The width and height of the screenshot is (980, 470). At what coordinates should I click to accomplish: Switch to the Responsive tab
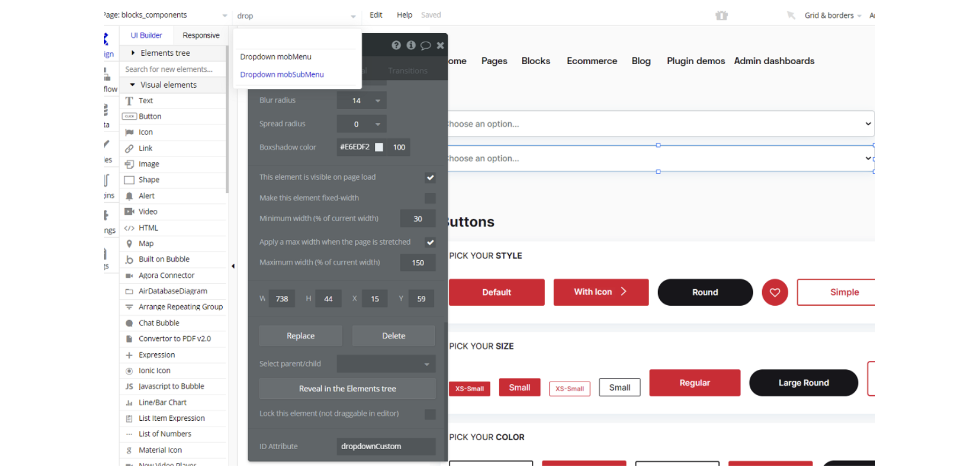click(201, 35)
